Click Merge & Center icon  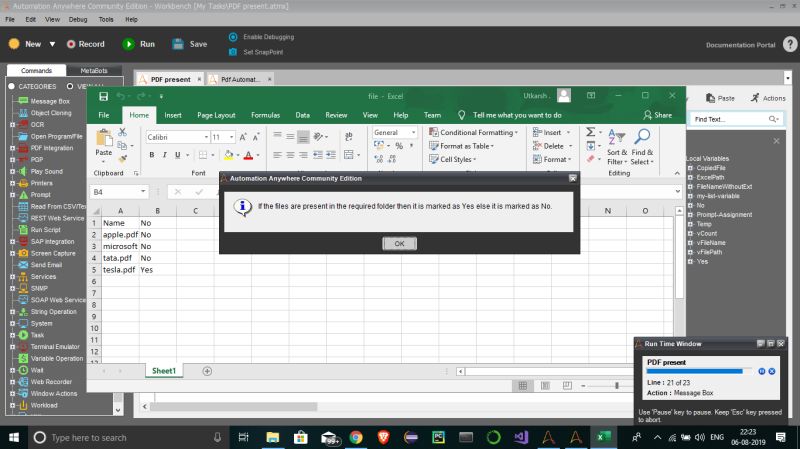coord(348,155)
